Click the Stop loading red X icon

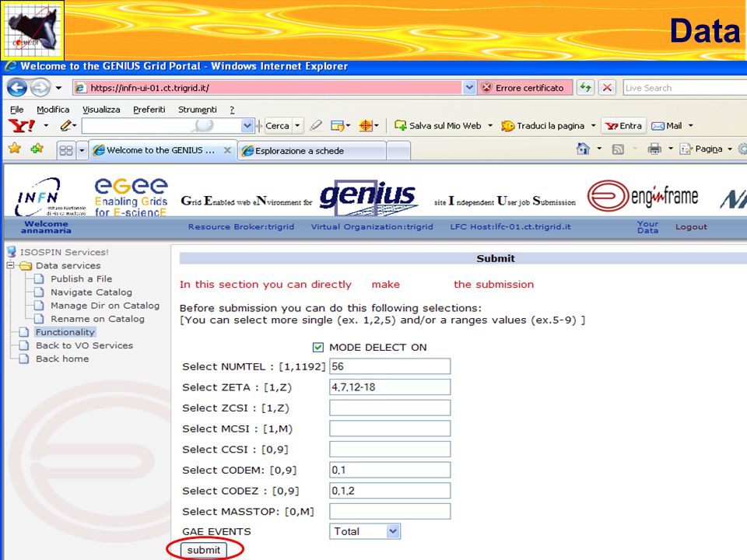coord(607,88)
